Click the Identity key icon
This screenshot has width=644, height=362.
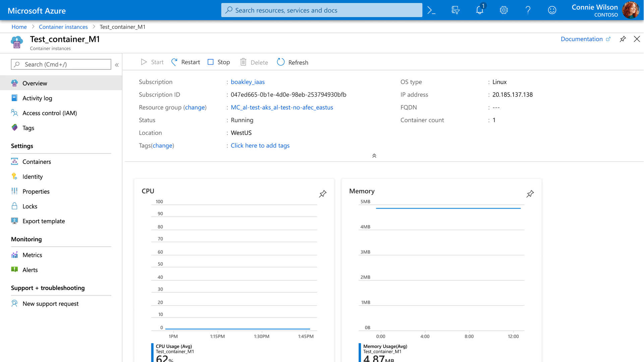(x=14, y=176)
